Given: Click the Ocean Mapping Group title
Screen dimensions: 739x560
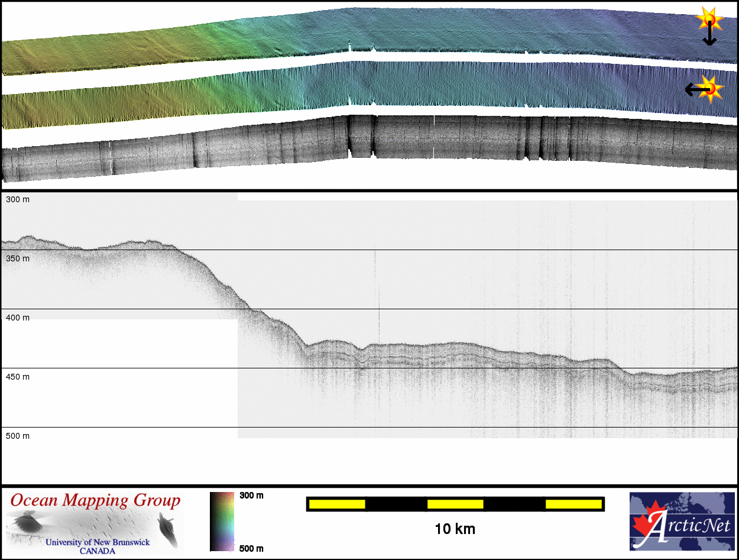Looking at the screenshot, I should point(95,501).
